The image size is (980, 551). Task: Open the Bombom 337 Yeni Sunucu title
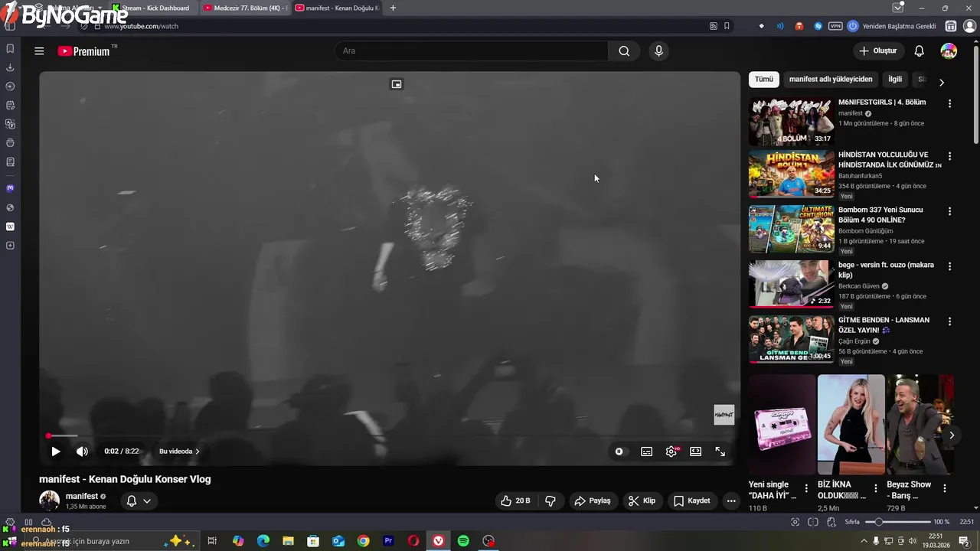880,215
